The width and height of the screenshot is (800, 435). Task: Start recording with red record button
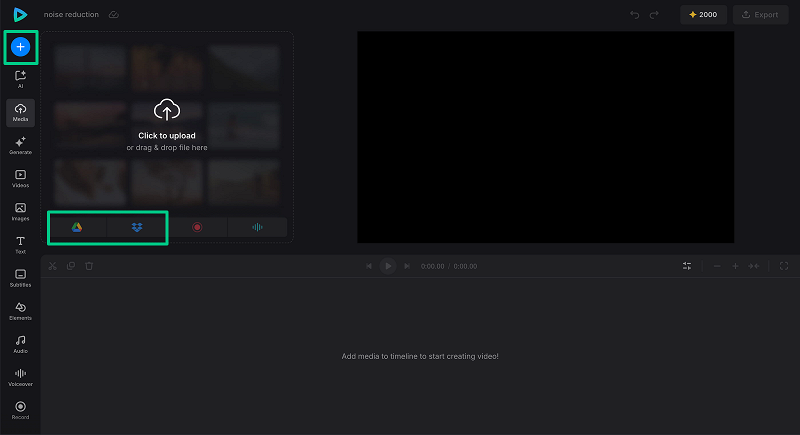197,227
